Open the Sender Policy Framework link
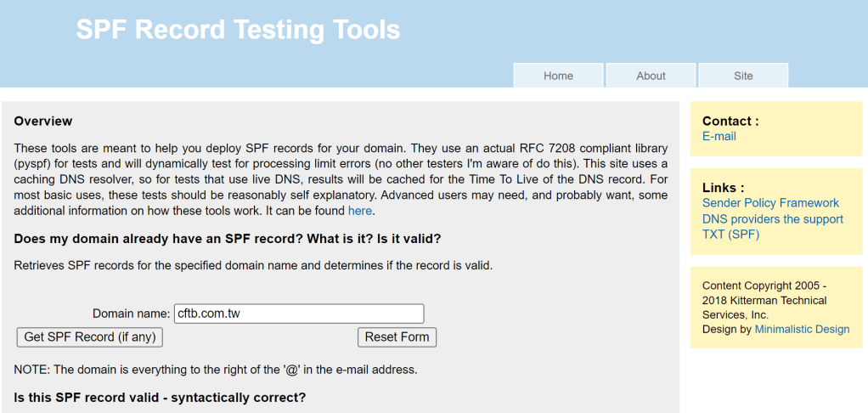The width and height of the screenshot is (868, 413). (770, 203)
